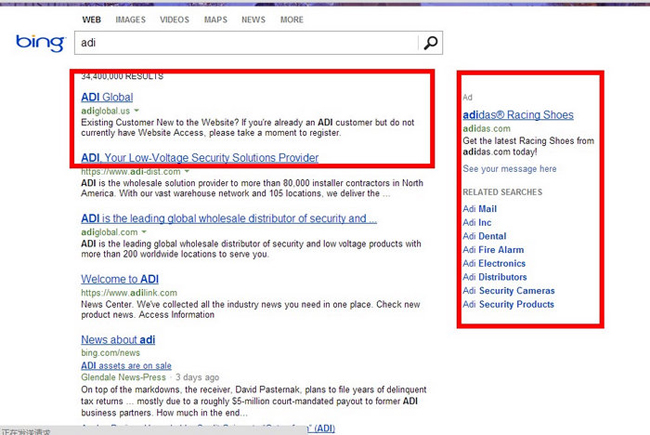This screenshot has width=650, height=435.
Task: Expand the arrow beside adiglobal.com
Action: coord(144,231)
